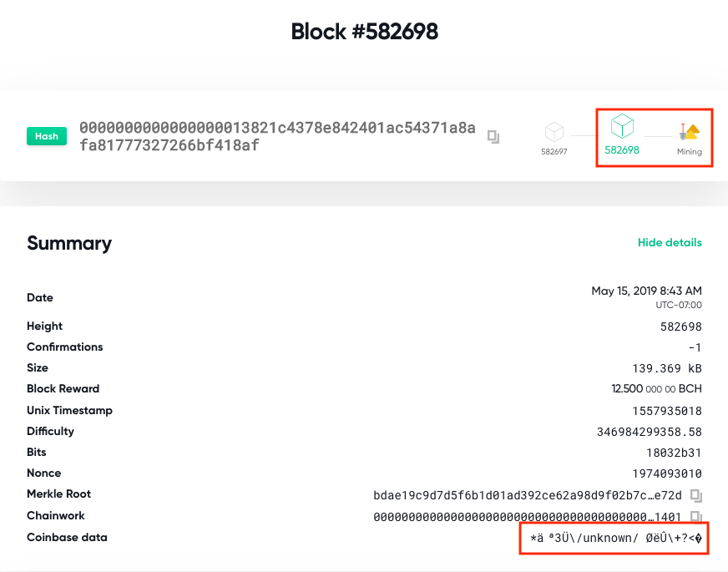This screenshot has height=572, width=728.
Task: Click the Bits value 18032b31
Action: point(673,453)
